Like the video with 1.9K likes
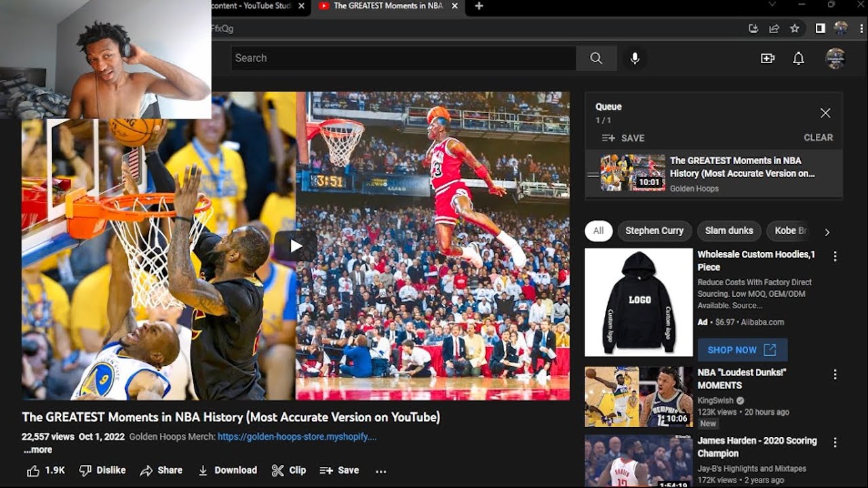The width and height of the screenshot is (868, 488). click(x=46, y=470)
